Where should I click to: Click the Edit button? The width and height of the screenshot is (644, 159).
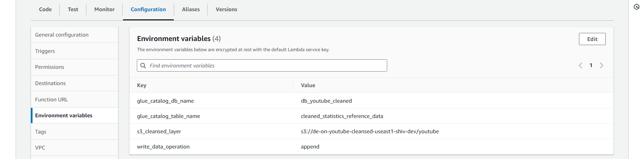(x=592, y=39)
